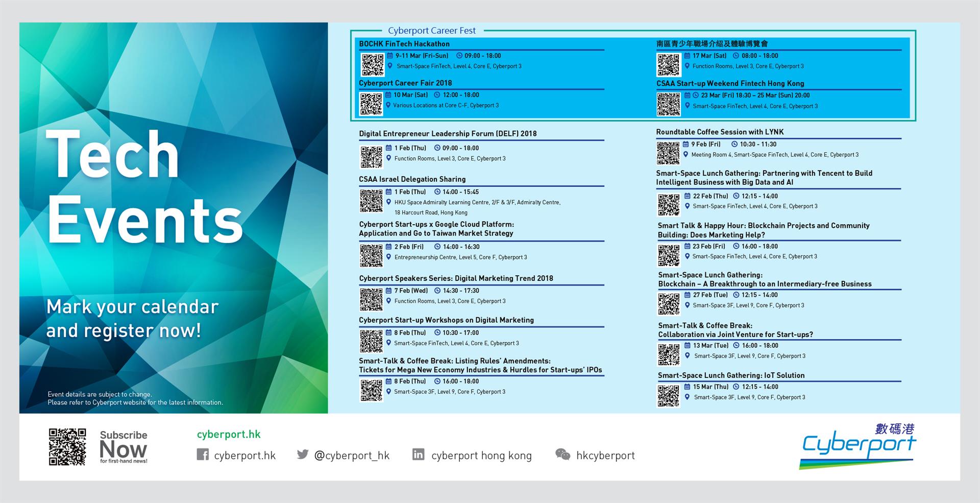Click the Mark your calendar and register now text
This screenshot has height=503, width=980.
click(x=132, y=319)
